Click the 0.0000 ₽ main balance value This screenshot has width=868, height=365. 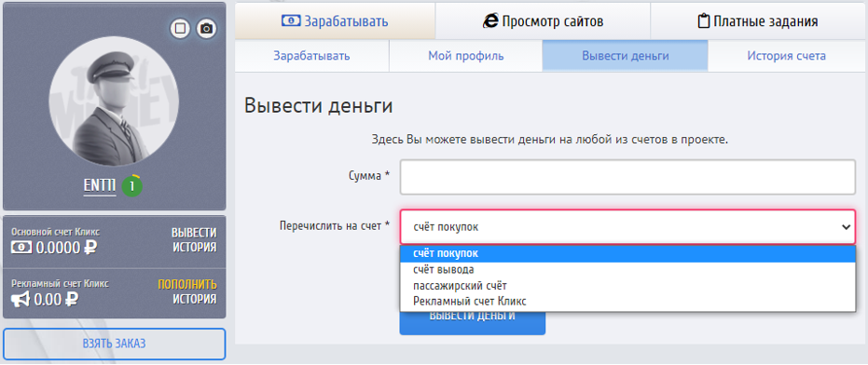tap(66, 248)
